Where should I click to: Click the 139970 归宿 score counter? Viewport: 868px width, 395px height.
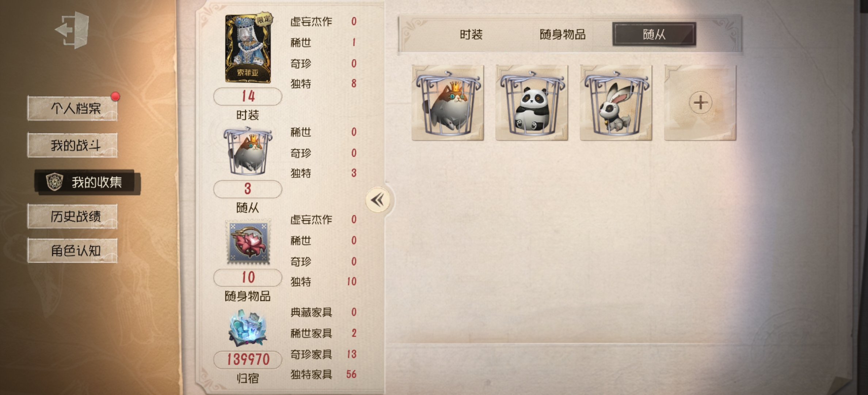click(x=248, y=360)
